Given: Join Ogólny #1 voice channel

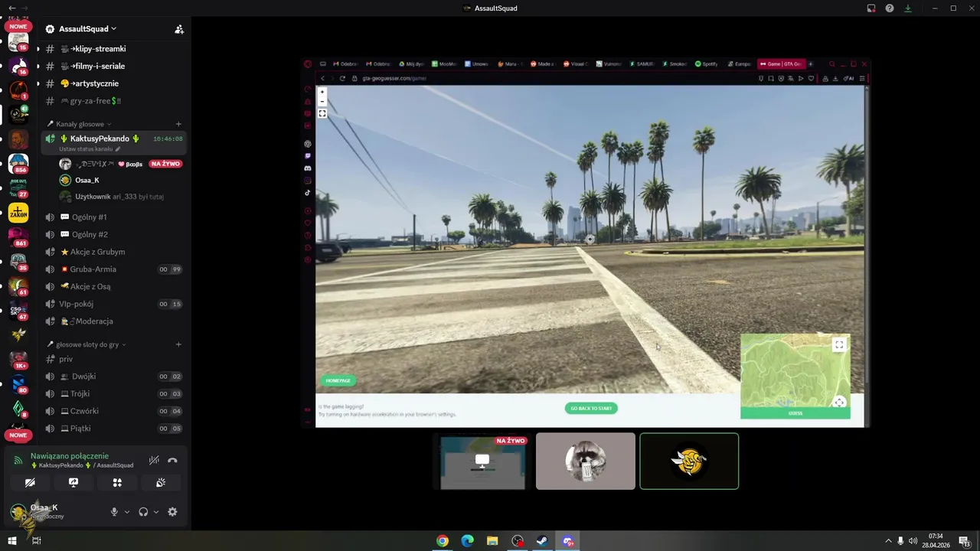Looking at the screenshot, I should 113,217.
